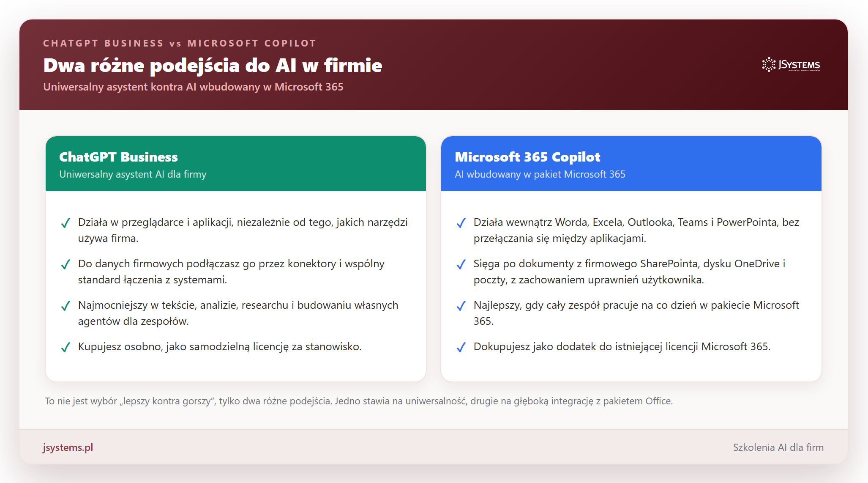The image size is (868, 483).
Task: Click green checkmark beside 'Kupujesz osobno'
Action: [x=66, y=347]
